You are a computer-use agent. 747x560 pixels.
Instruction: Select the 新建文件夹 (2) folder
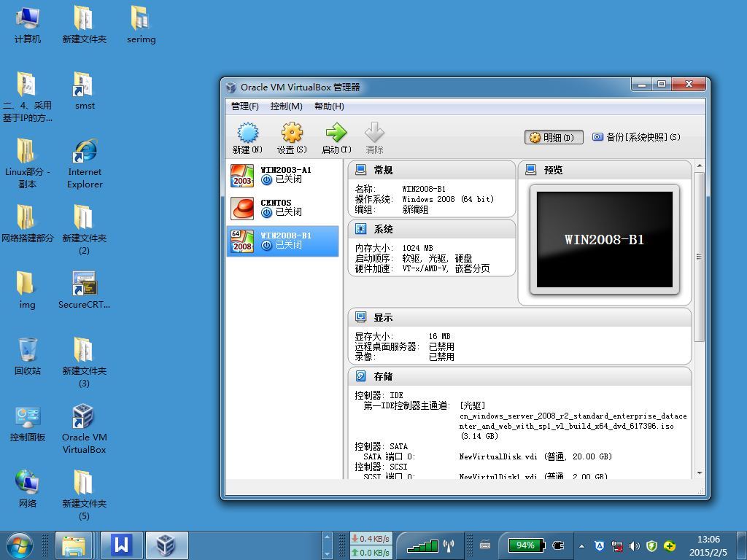[85, 230]
